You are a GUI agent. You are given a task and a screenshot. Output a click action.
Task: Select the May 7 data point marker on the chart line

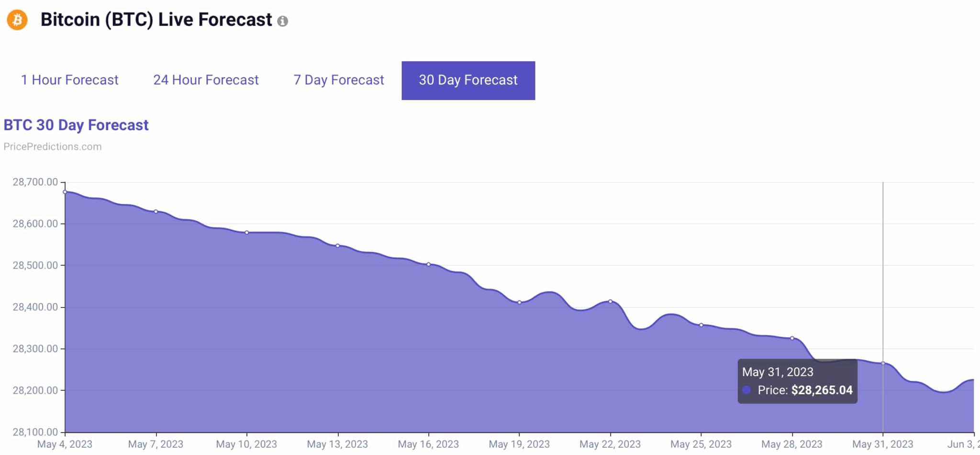click(x=156, y=212)
